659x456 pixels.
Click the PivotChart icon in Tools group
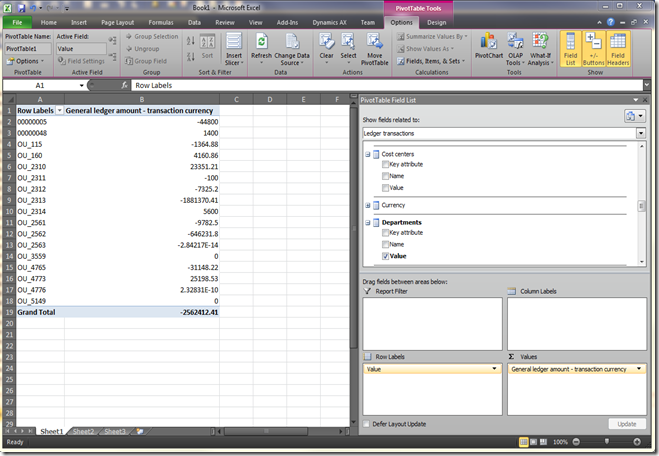pyautogui.click(x=489, y=48)
